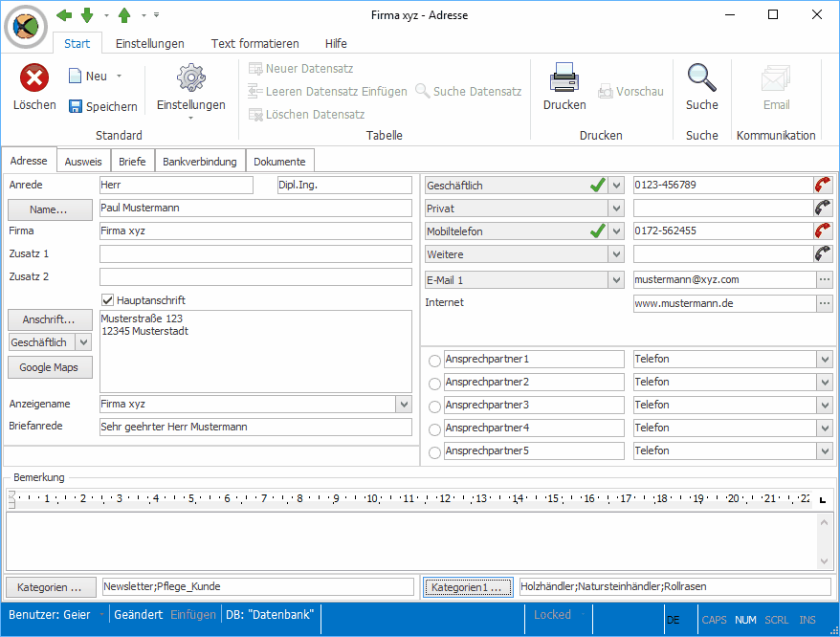Screen dimensions: 840x637
Task: Click the Firma input field
Action: pos(255,231)
